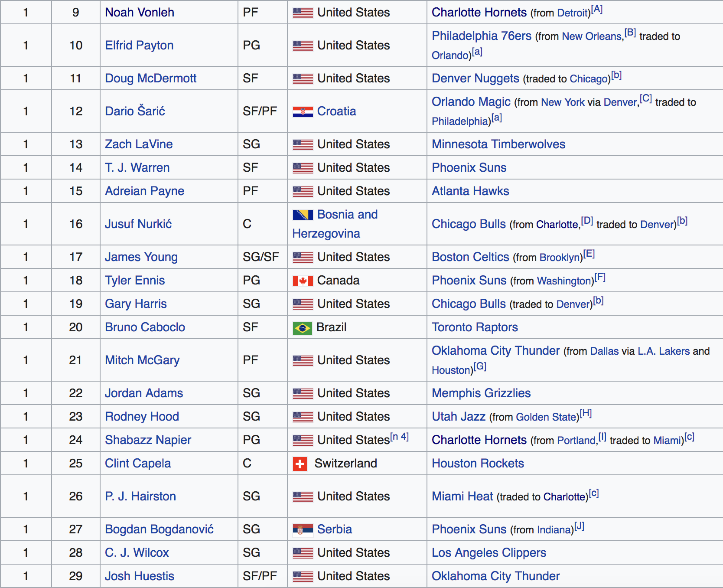The image size is (723, 588).
Task: Click New Orleans link in Payton row
Action: (x=592, y=36)
